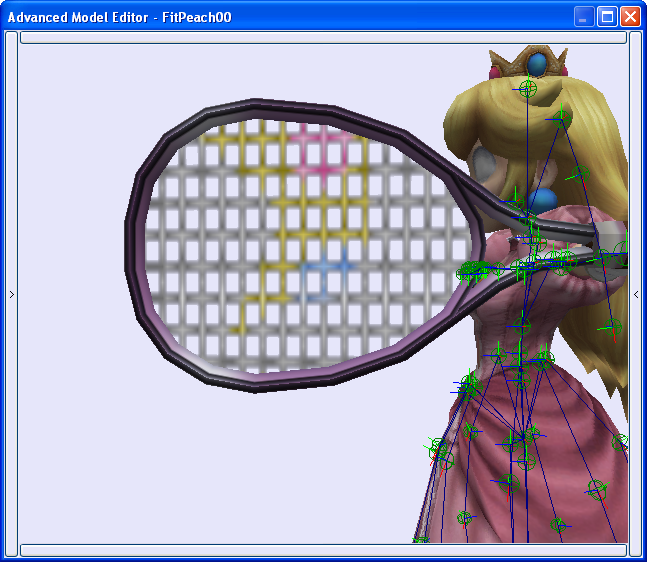Image resolution: width=647 pixels, height=562 pixels.
Task: Close the Advanced Model Editor window
Action: (x=630, y=17)
